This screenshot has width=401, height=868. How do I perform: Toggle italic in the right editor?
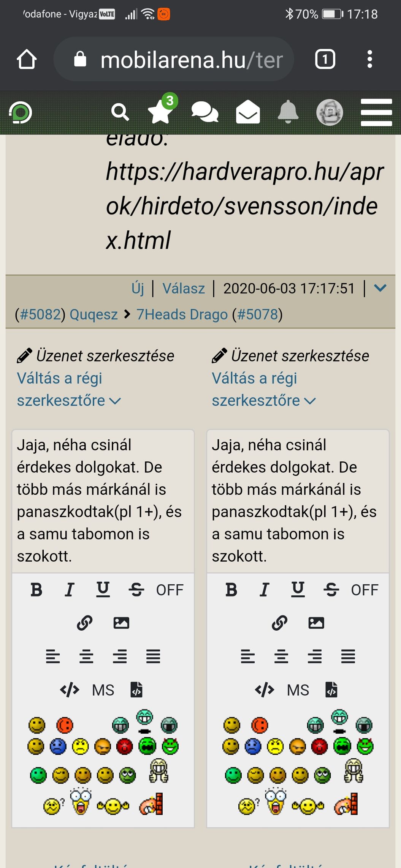[264, 590]
